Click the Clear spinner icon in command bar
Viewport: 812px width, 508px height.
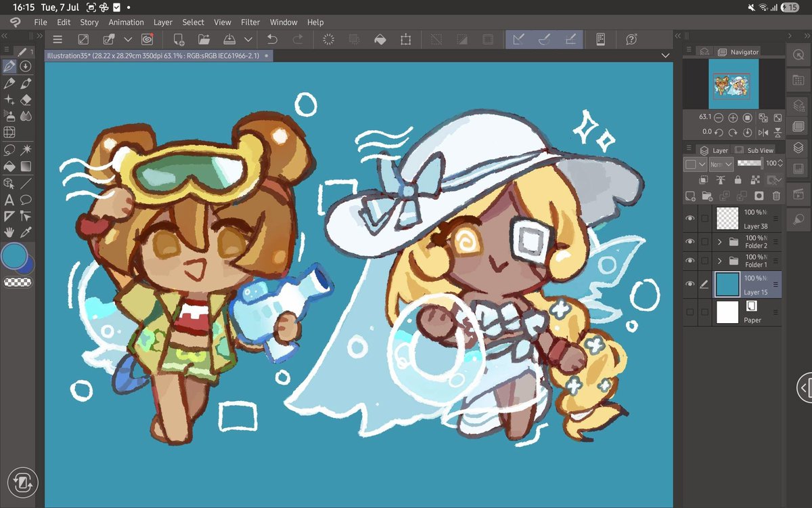(329, 39)
